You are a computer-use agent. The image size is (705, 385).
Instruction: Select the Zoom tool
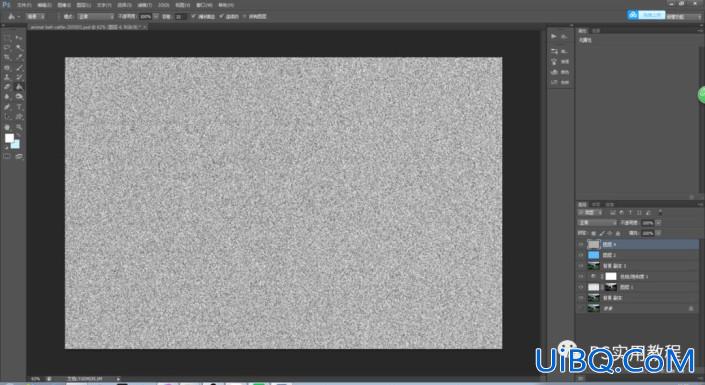click(x=19, y=127)
